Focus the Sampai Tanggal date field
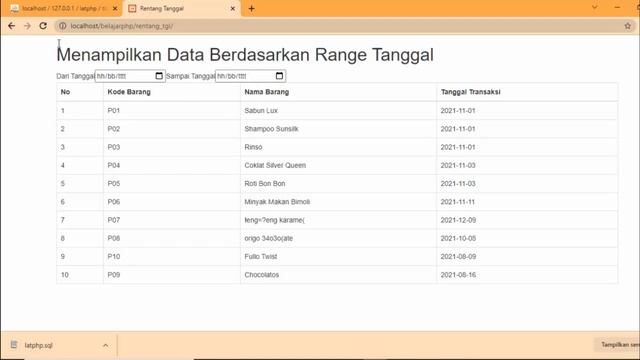 click(250, 76)
